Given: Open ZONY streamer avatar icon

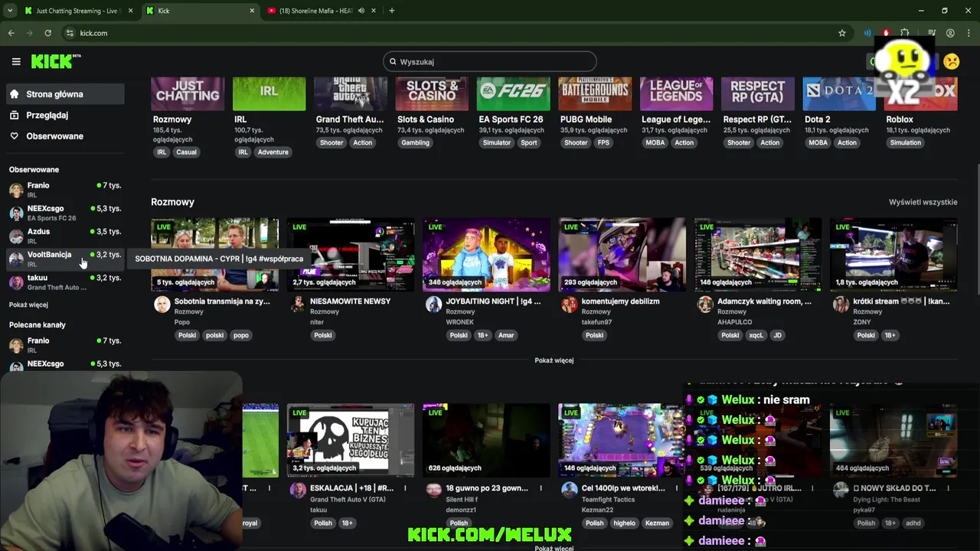Looking at the screenshot, I should tap(841, 305).
